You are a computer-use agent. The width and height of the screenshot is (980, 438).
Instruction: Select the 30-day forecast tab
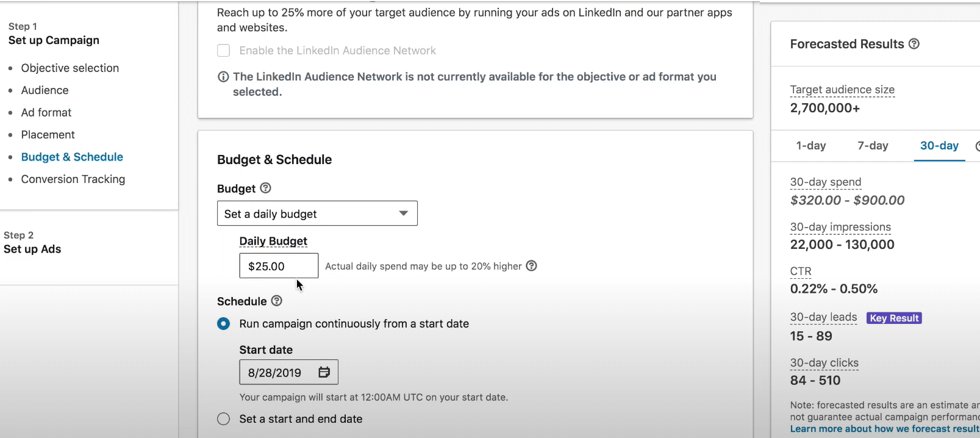click(x=939, y=146)
